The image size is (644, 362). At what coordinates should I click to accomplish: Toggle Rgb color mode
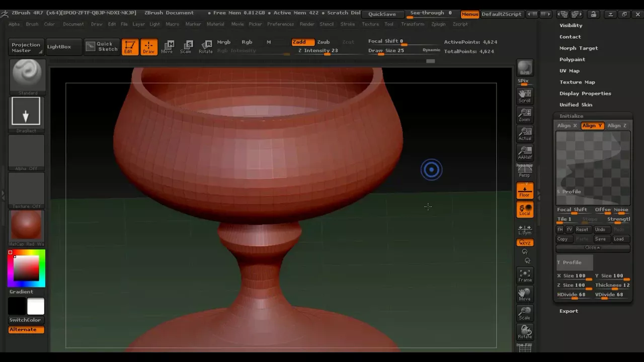pos(247,42)
